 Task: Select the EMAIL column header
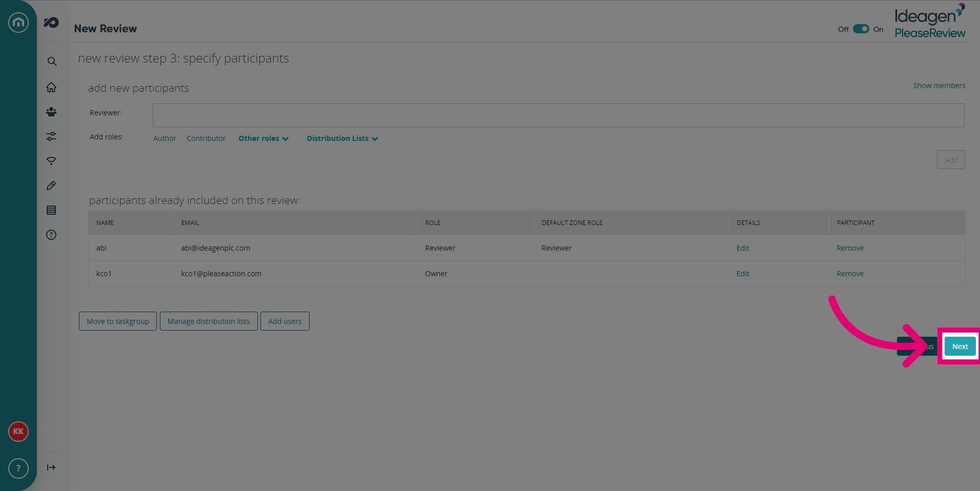click(x=190, y=223)
